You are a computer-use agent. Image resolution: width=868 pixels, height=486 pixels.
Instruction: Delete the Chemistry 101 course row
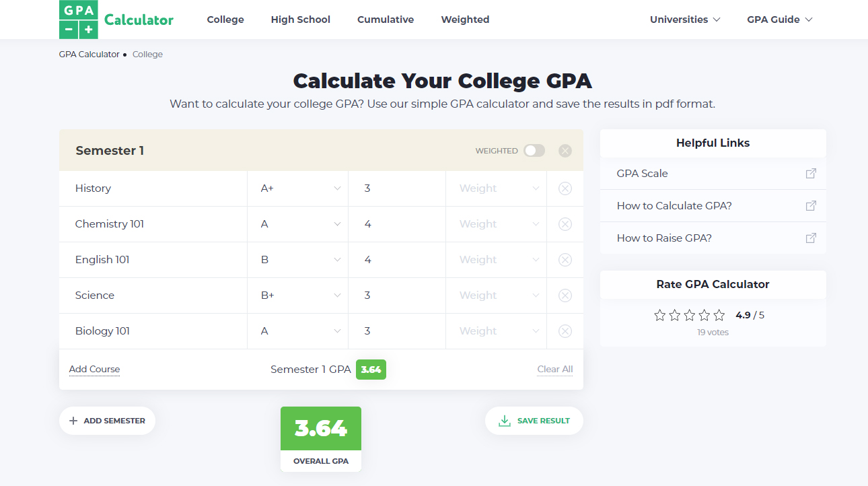[565, 224]
